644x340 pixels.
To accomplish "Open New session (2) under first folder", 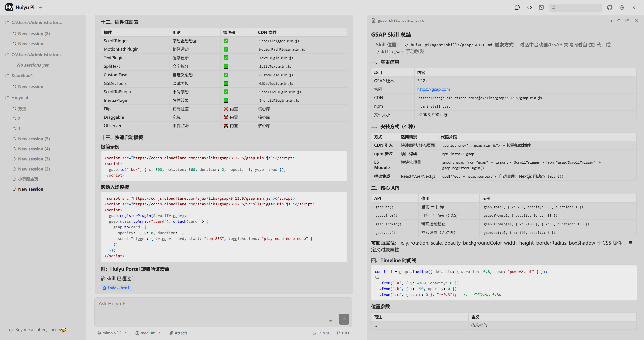I will pyautogui.click(x=31, y=34).
